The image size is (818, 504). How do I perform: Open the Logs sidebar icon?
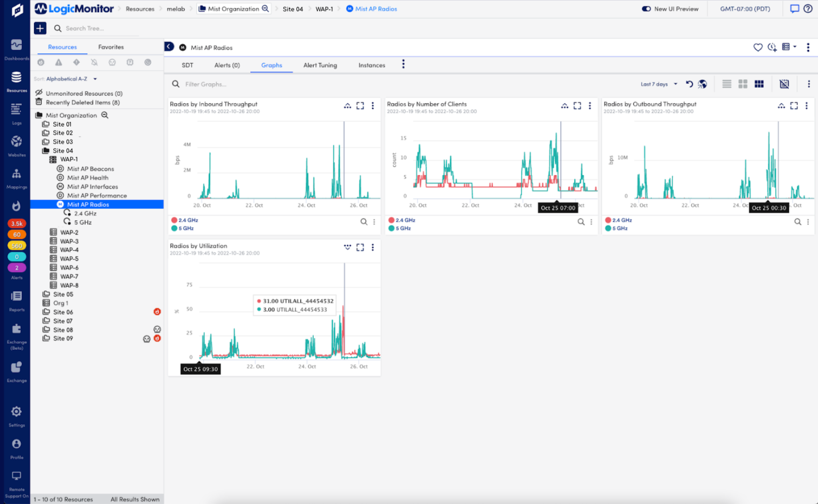click(17, 113)
